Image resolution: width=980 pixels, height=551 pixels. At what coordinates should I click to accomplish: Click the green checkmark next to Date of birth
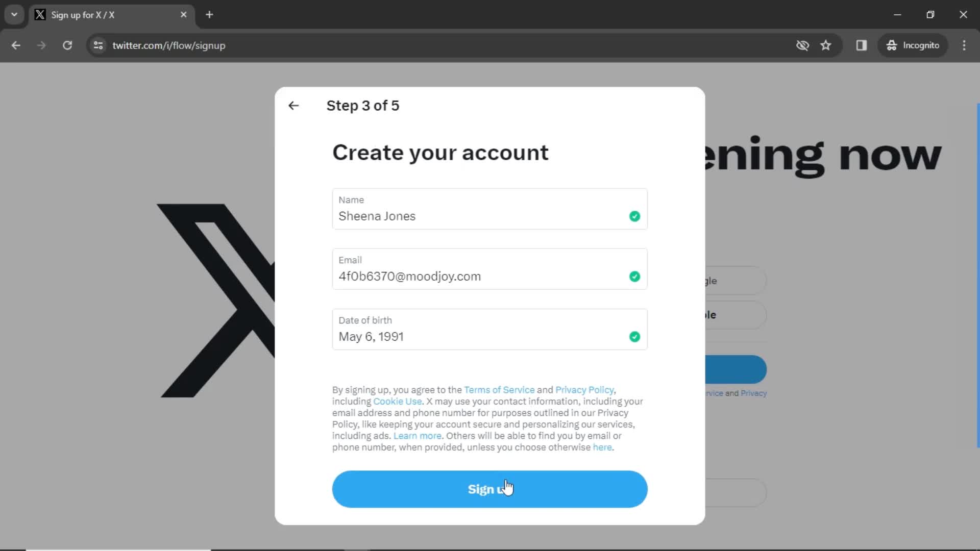click(634, 336)
